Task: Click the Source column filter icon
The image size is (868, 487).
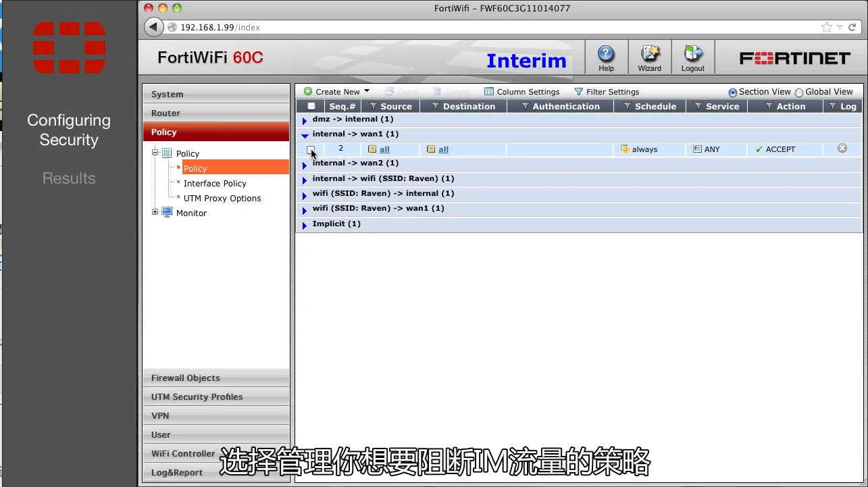Action: (x=374, y=106)
